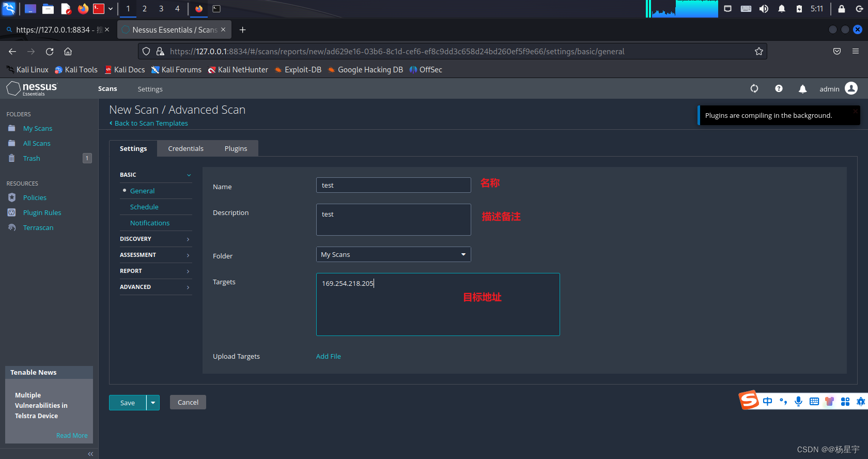Open the Firefox hamburger menu
This screenshot has width=868, height=459.
[856, 51]
